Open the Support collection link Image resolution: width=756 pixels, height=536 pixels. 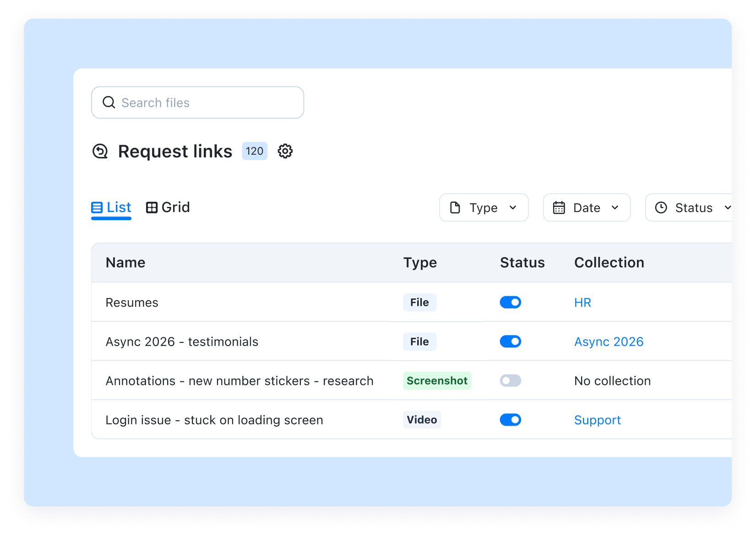(x=597, y=420)
